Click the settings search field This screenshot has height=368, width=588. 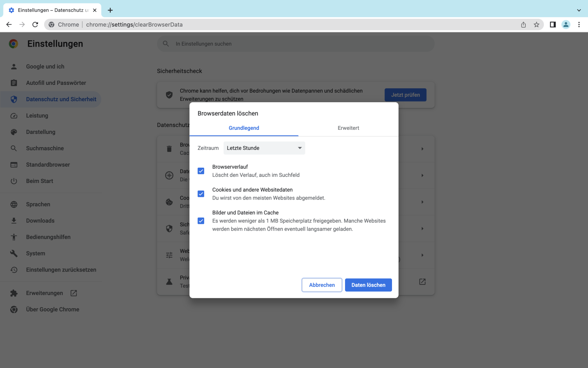coord(295,44)
